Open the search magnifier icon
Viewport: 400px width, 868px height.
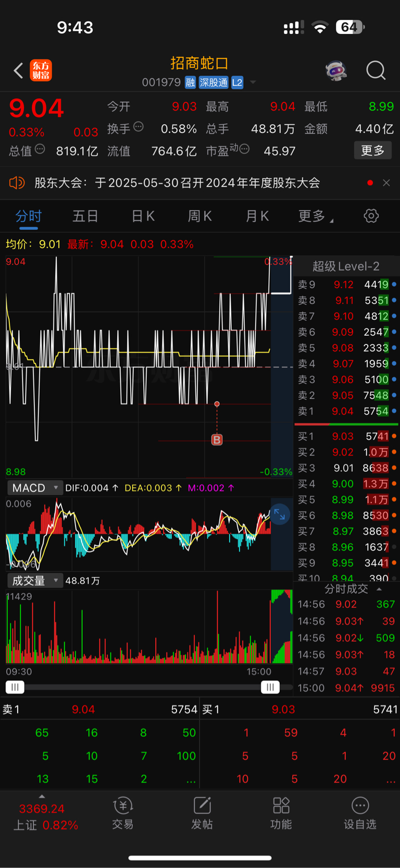tap(376, 70)
